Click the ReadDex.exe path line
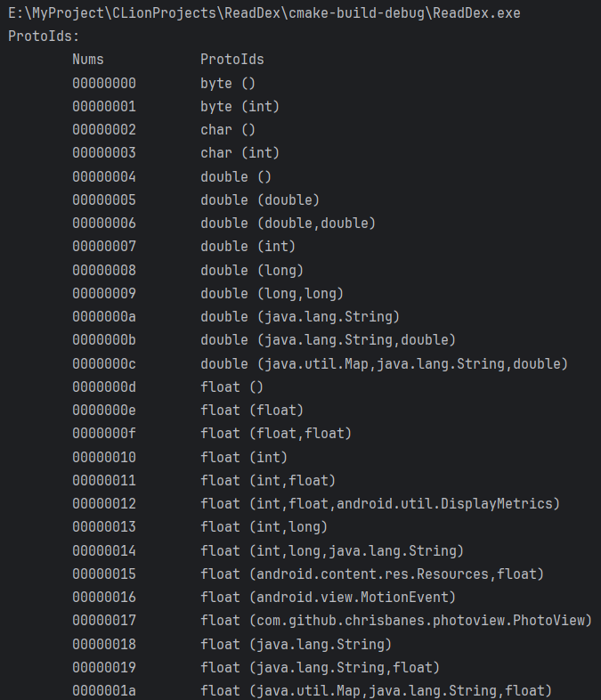This screenshot has height=700, width=601. click(x=264, y=13)
